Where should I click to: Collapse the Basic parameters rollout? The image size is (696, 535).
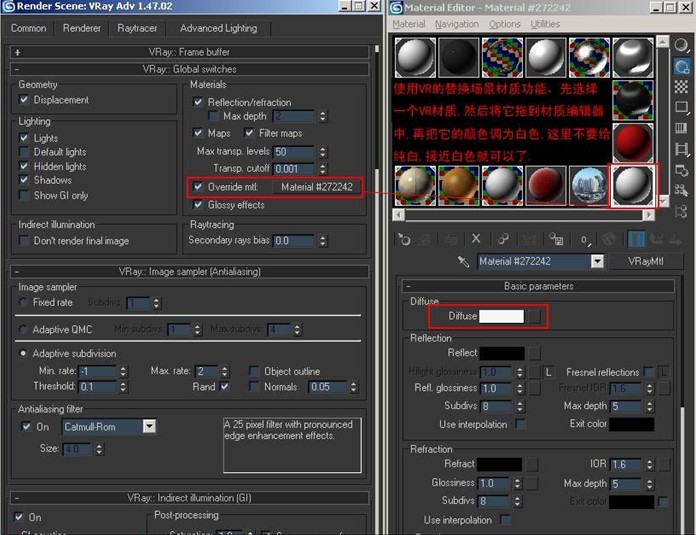pyautogui.click(x=538, y=286)
